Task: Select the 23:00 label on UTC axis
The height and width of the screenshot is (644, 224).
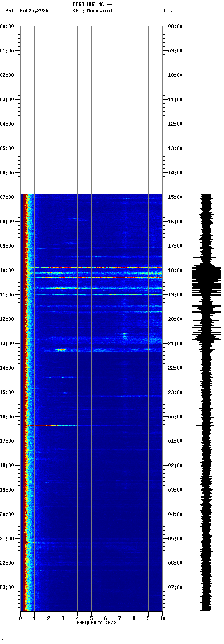Action: pyautogui.click(x=175, y=392)
